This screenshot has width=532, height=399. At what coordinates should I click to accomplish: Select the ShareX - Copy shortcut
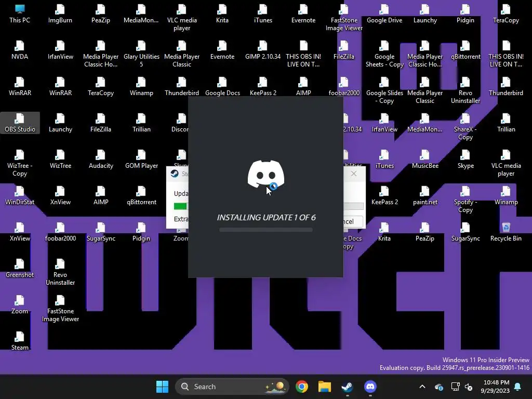(465, 127)
